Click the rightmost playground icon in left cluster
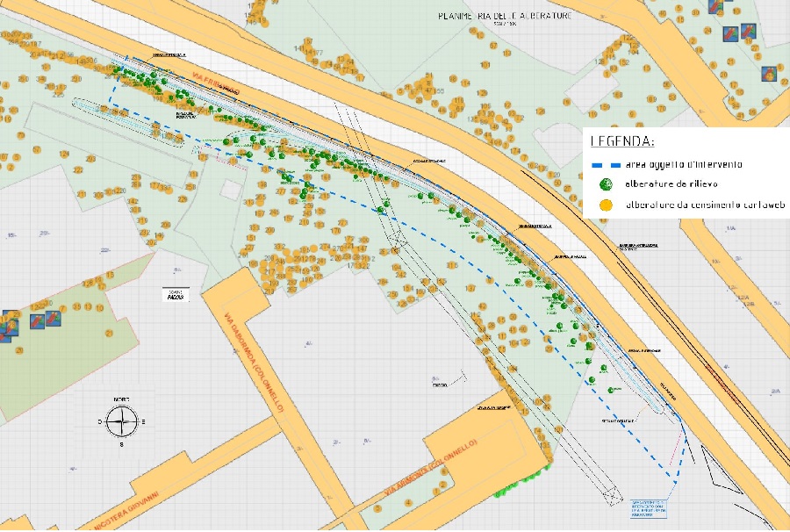This screenshot has width=790, height=532. coord(54,320)
